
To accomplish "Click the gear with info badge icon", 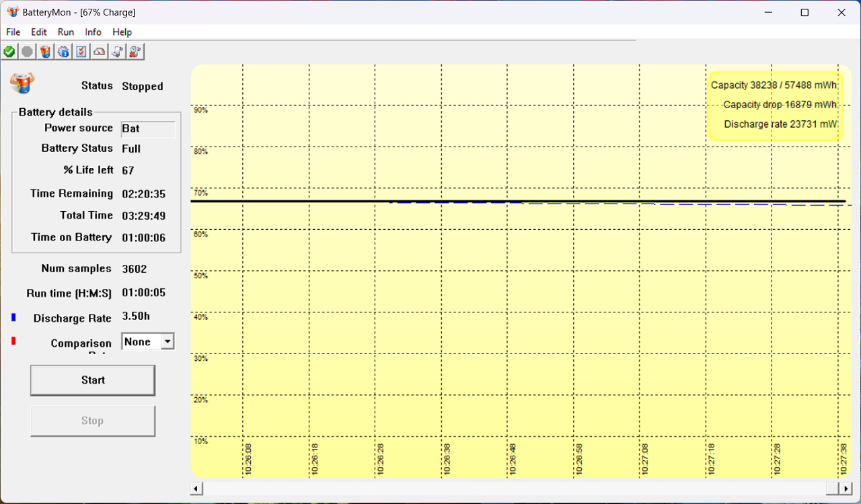I will tap(63, 52).
